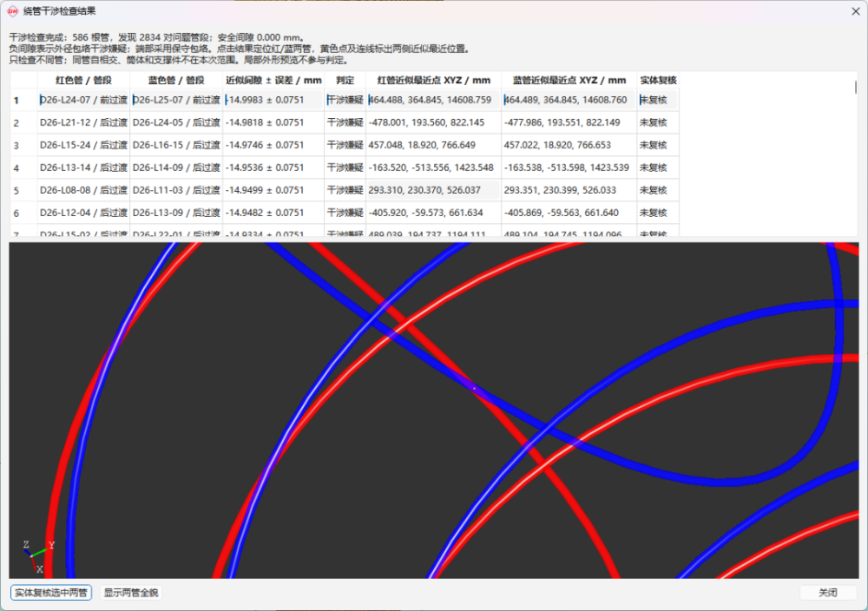Image resolution: width=868 pixels, height=611 pixels.
Task: Click the app icon in the title bar
Action: 12,11
